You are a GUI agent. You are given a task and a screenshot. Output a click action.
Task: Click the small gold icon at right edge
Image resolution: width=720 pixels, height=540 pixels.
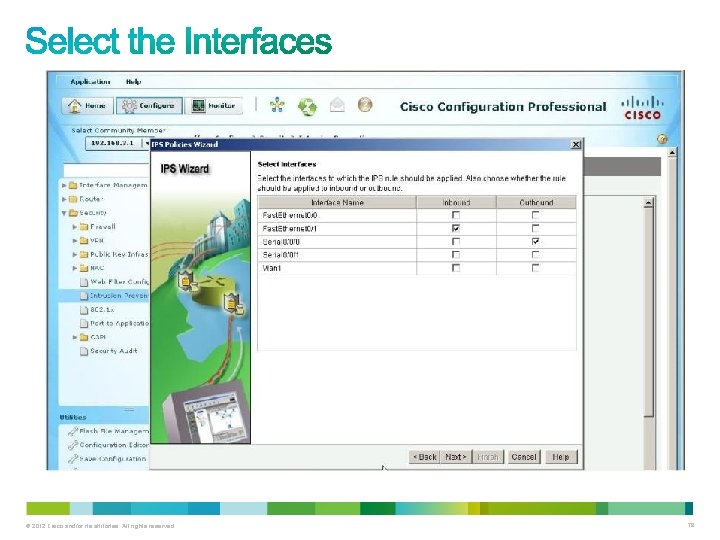point(662,139)
